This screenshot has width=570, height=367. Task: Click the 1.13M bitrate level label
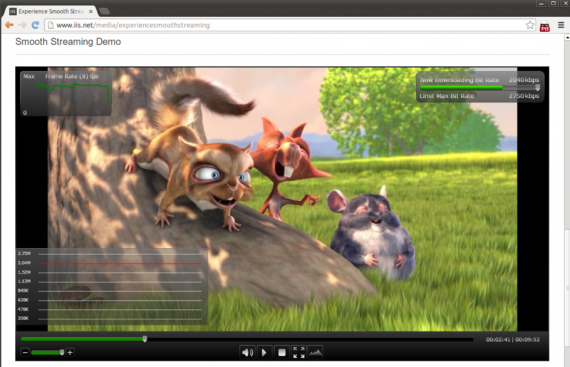[x=24, y=281]
